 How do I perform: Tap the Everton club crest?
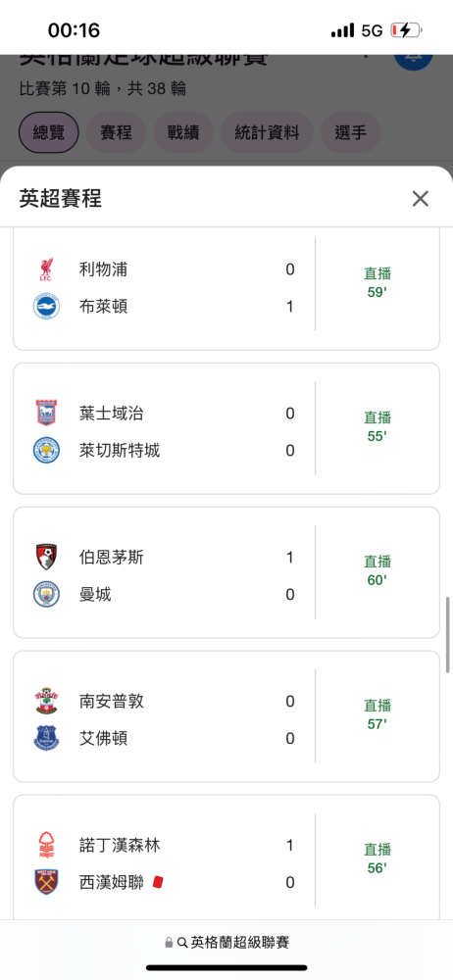point(46,739)
